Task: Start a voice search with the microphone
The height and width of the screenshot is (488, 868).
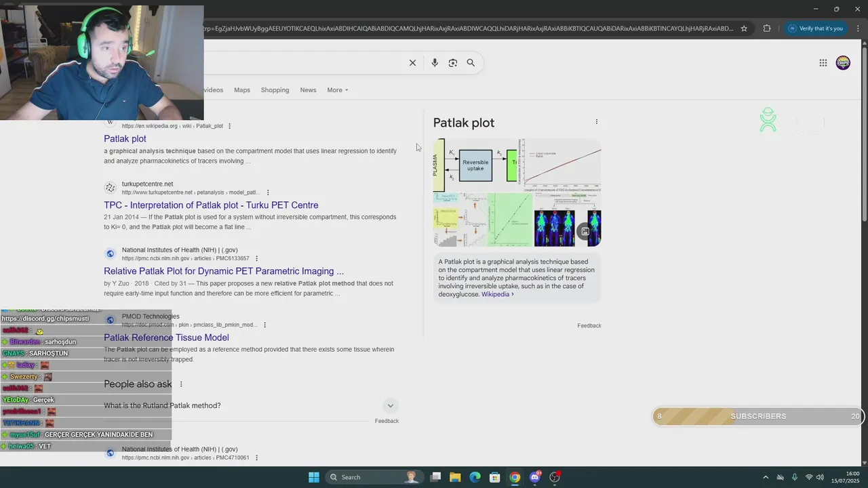Action: tap(435, 63)
